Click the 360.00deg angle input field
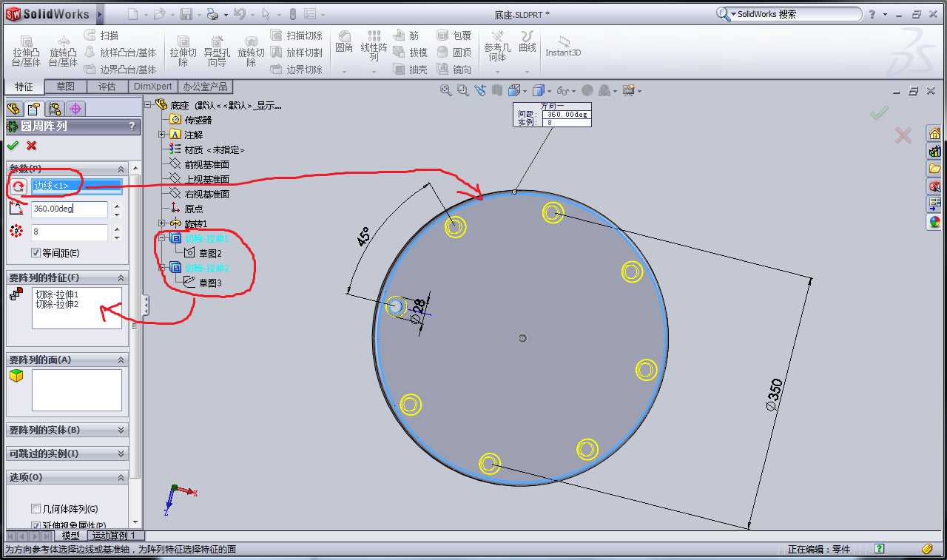Screen dimensions: 947x560 [x=70, y=209]
